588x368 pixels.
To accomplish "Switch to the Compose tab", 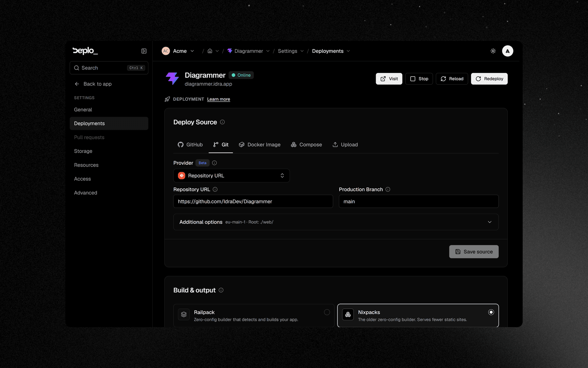I will click(x=306, y=145).
